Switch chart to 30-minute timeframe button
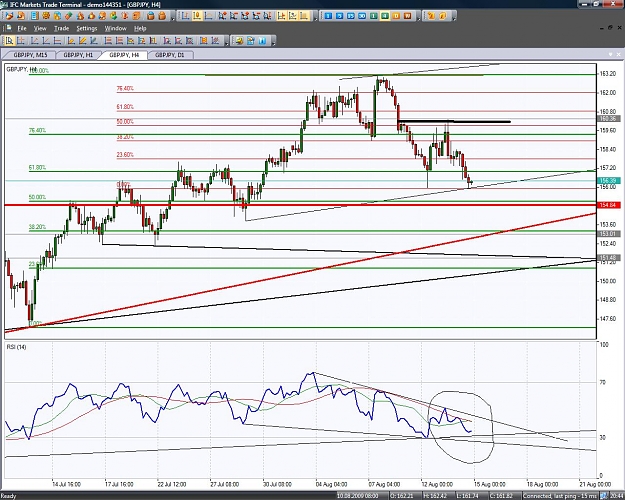Viewport: 625px width, 500px height. 362,16
